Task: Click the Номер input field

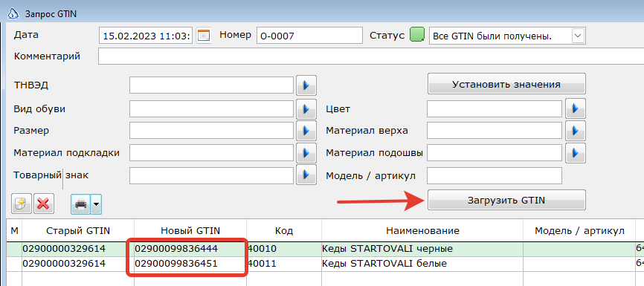Action: click(309, 36)
